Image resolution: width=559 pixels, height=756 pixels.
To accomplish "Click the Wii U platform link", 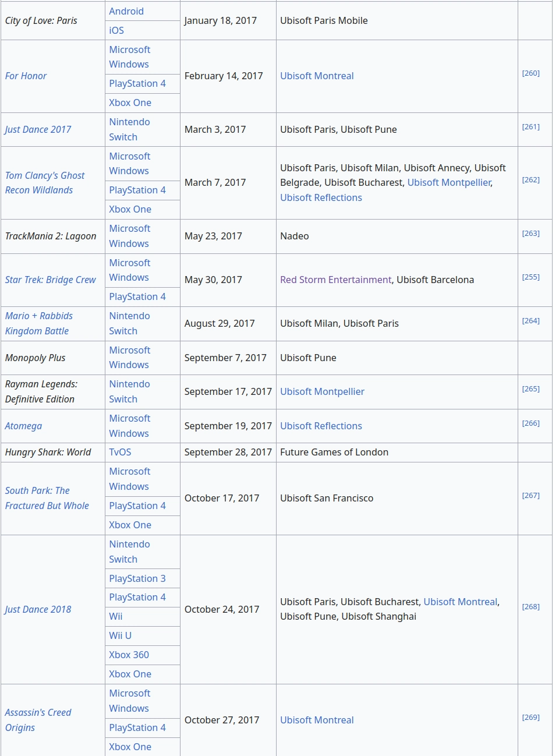I will tap(120, 635).
